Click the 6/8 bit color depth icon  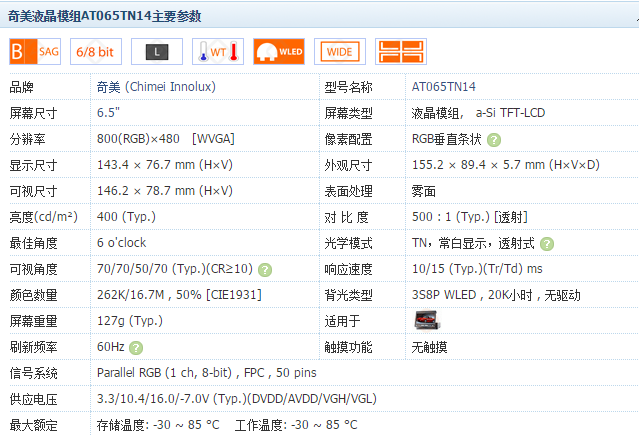(96, 52)
